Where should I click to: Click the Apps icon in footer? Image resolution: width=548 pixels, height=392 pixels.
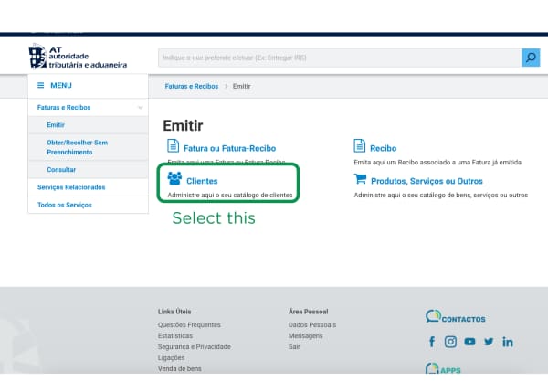(432, 368)
